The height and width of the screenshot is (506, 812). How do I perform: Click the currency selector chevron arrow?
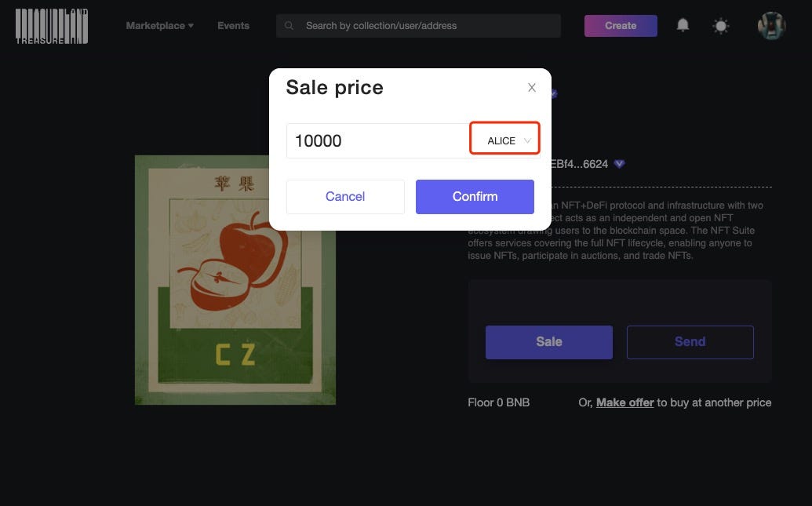pyautogui.click(x=527, y=141)
